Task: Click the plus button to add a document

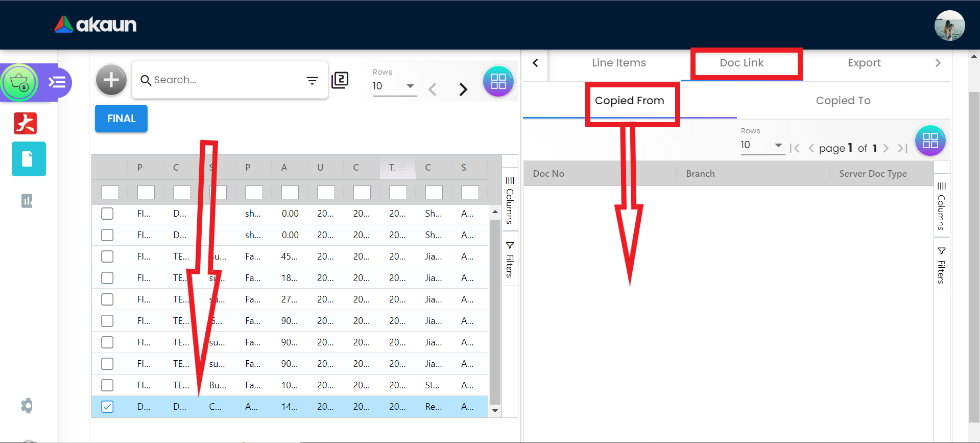Action: [111, 80]
